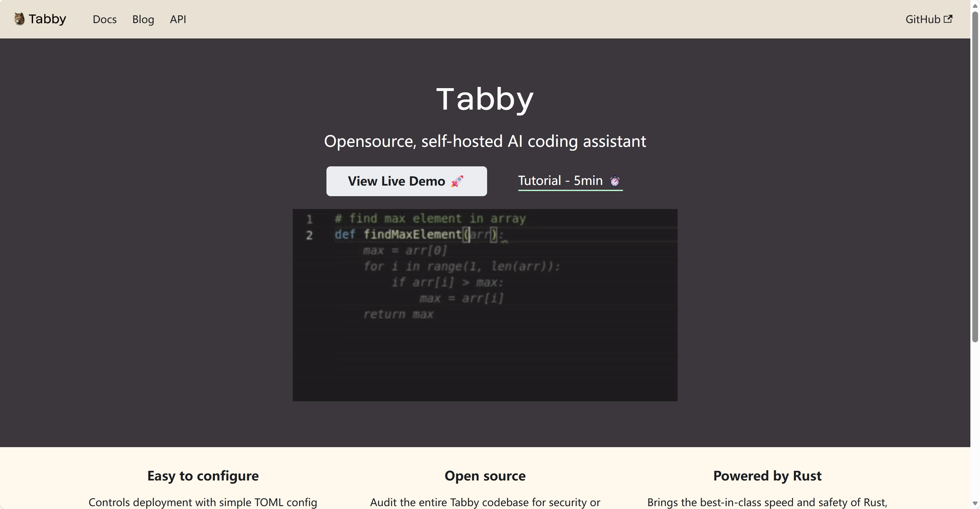The height and width of the screenshot is (509, 980).
Task: Open the Tutorial - 5min link
Action: tap(570, 181)
